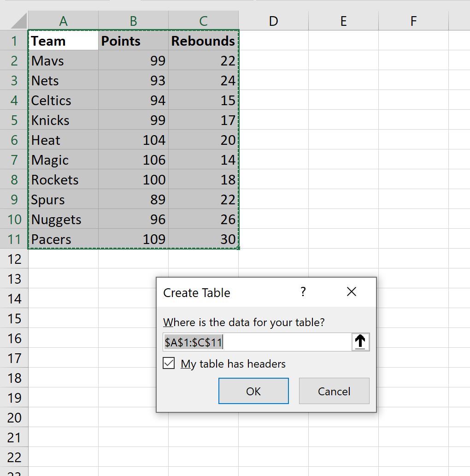
Task: Close the Create Table dialog with the X
Action: tap(352, 292)
